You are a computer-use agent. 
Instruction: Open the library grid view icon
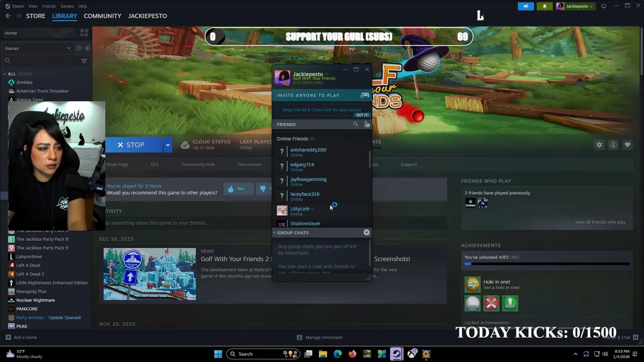(x=84, y=33)
